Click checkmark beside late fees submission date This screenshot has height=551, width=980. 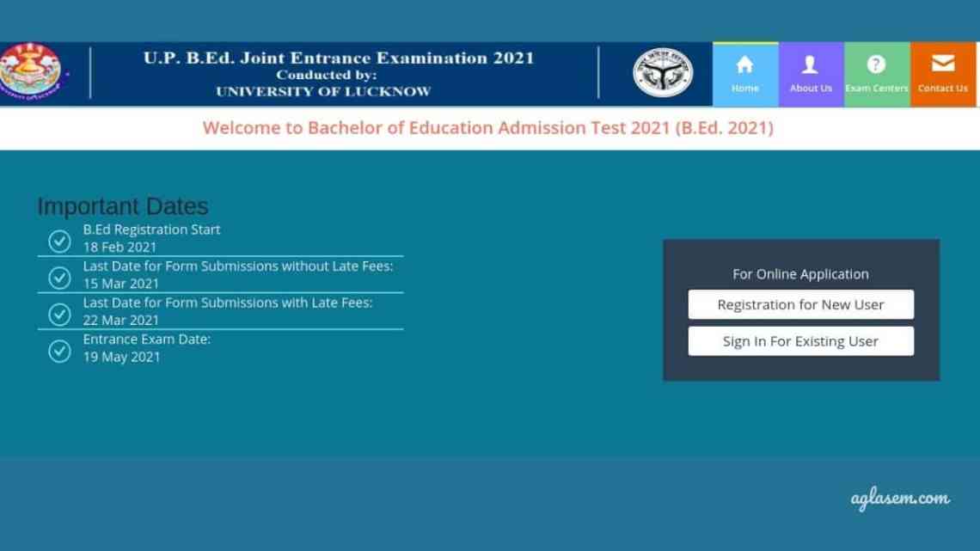(x=58, y=315)
